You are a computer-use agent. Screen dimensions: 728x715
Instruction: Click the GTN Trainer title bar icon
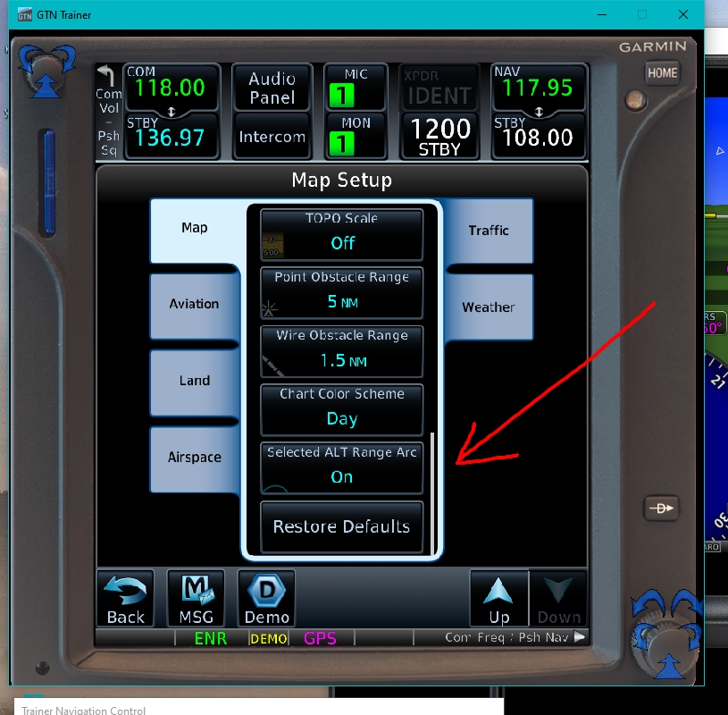click(25, 15)
